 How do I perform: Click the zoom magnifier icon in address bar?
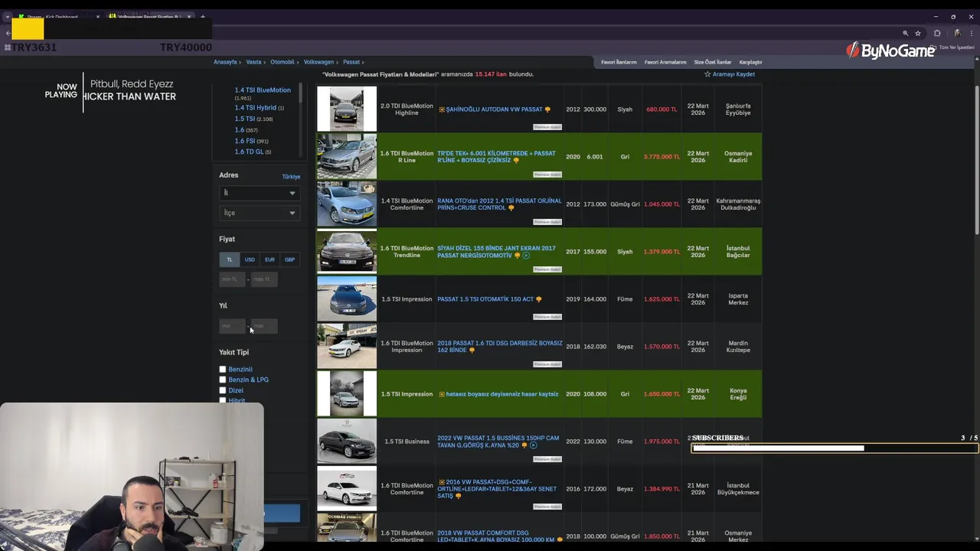[905, 34]
